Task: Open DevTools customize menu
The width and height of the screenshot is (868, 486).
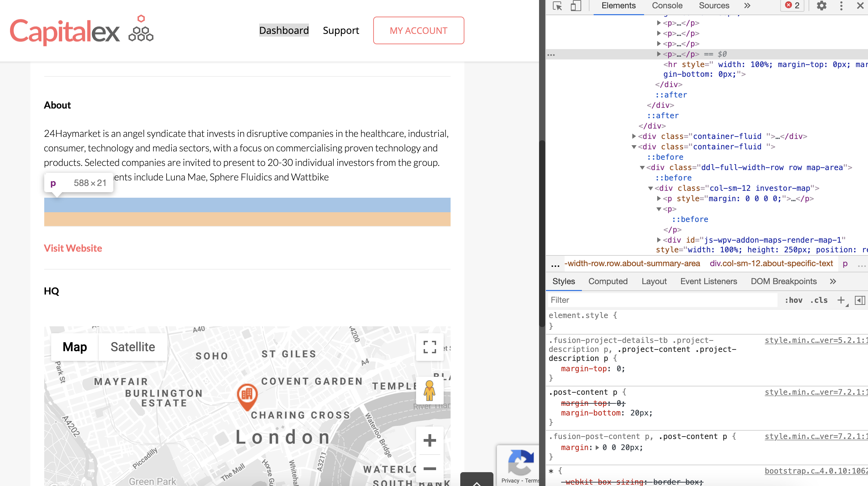Action: coord(841,6)
